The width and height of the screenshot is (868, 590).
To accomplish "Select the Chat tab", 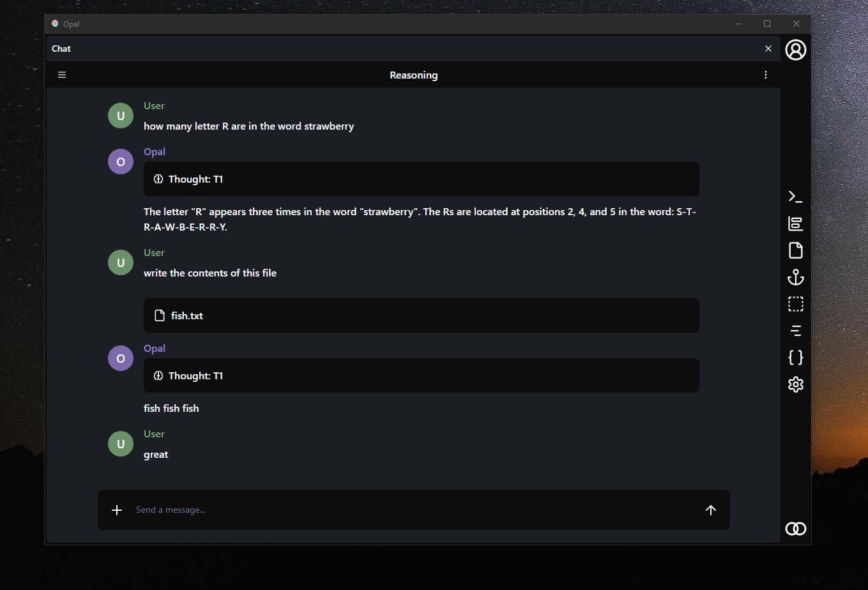I will click(x=61, y=49).
